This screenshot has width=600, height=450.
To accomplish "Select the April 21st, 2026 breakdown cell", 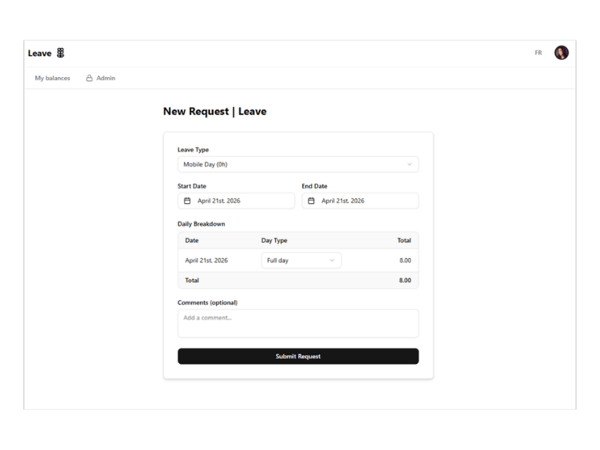I will 206,261.
